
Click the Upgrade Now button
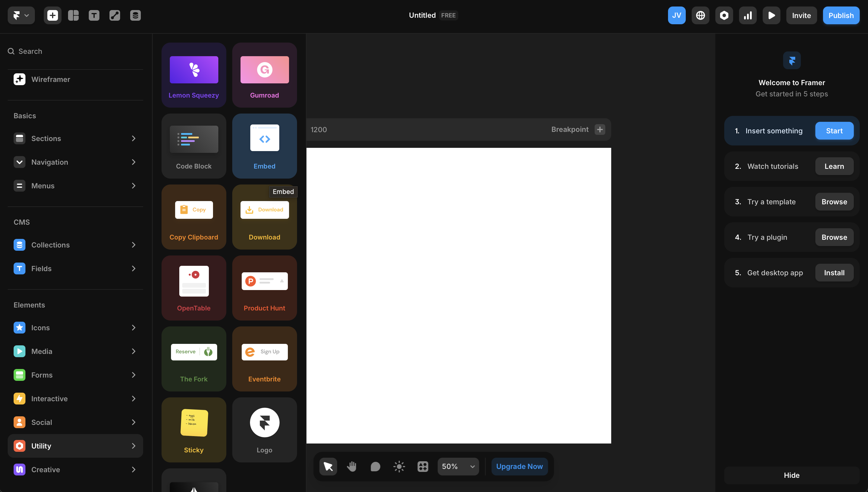[x=519, y=466]
